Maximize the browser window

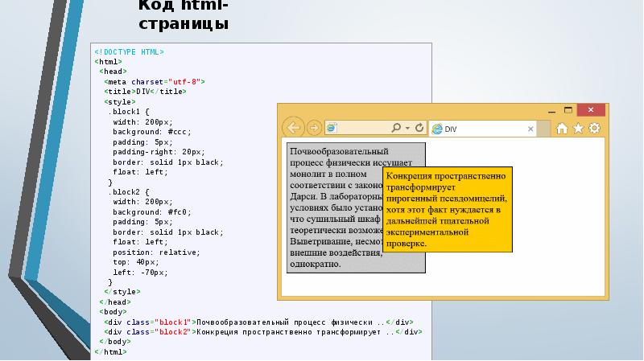coord(568,110)
